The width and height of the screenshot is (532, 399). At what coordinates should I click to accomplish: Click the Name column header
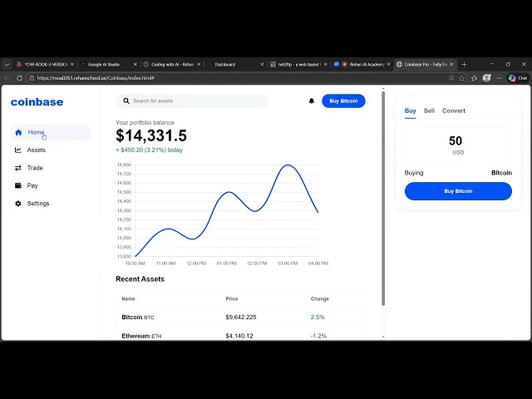tap(128, 299)
